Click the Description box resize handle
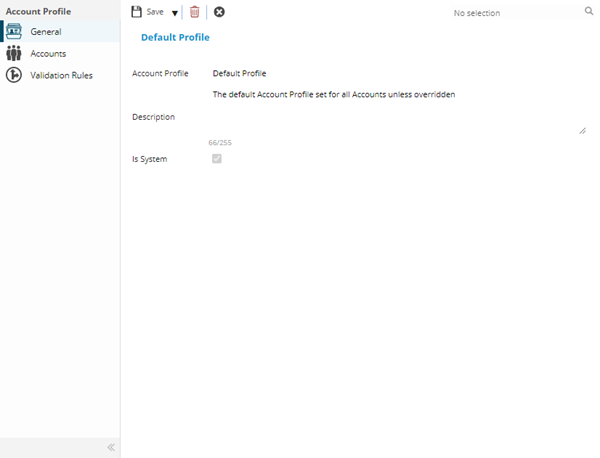600x458 pixels. [582, 130]
